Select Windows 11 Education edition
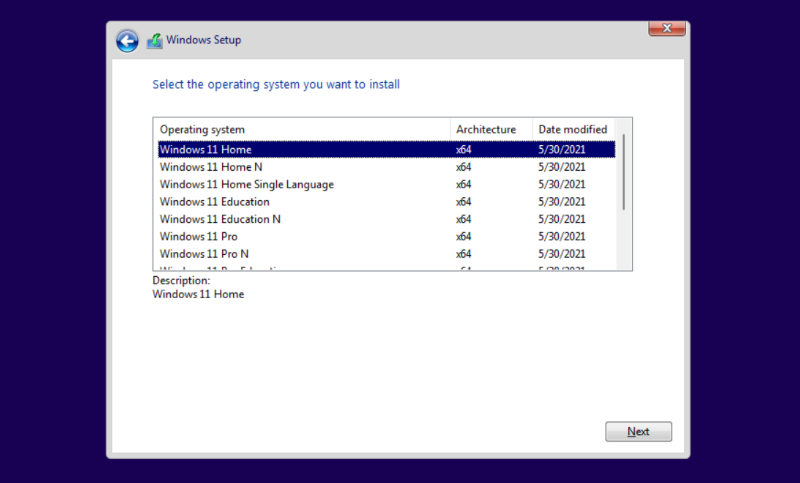 [x=215, y=202]
